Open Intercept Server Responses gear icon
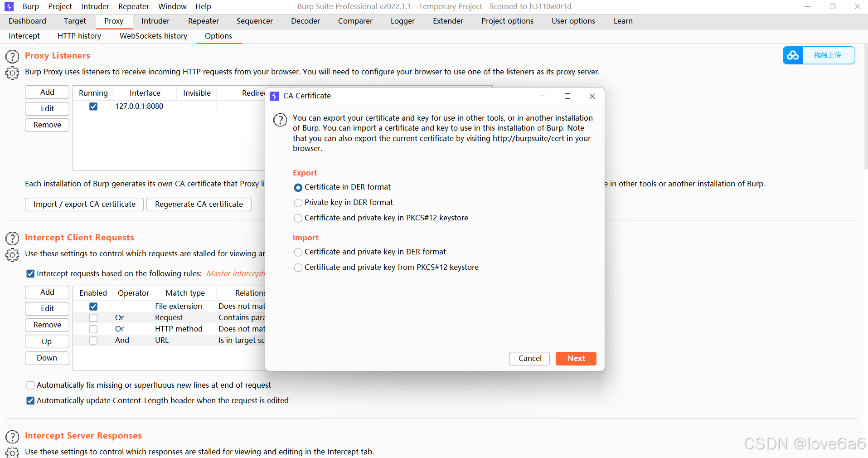The image size is (868, 458). (12, 453)
